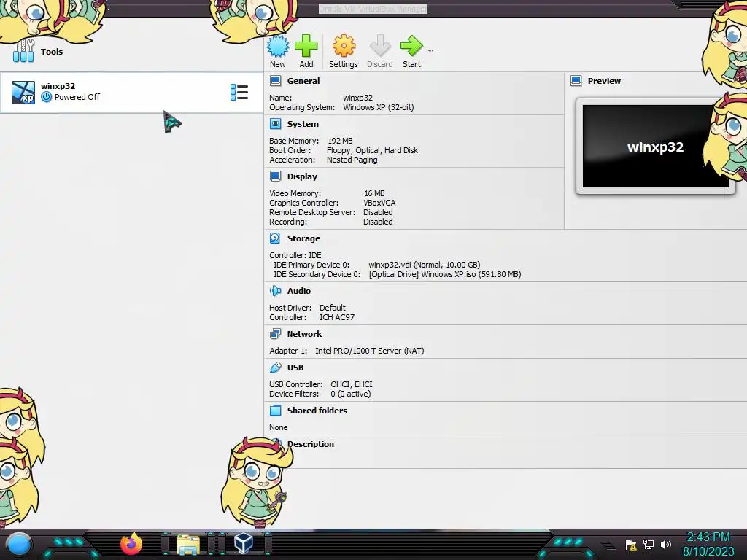Click the Display section screen icon

click(x=275, y=176)
